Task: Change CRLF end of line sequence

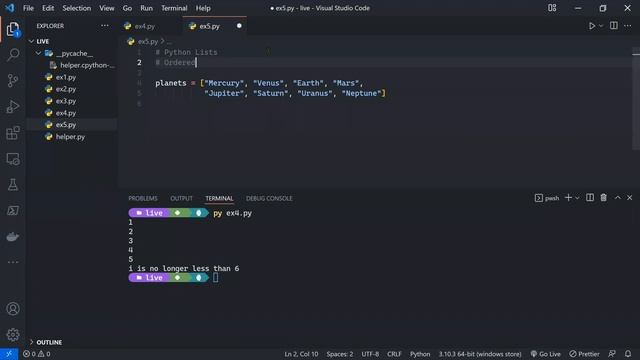Action: click(394, 354)
